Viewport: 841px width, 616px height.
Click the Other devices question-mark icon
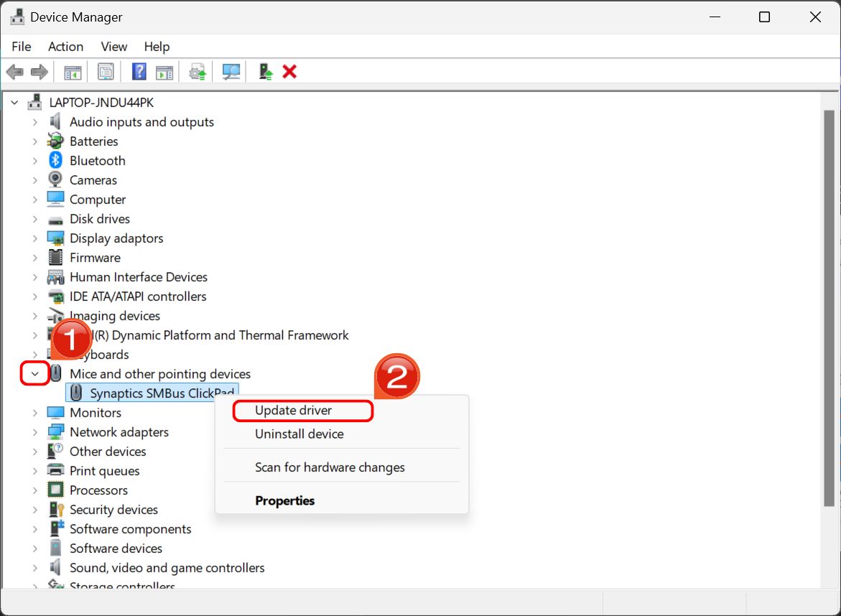point(55,451)
